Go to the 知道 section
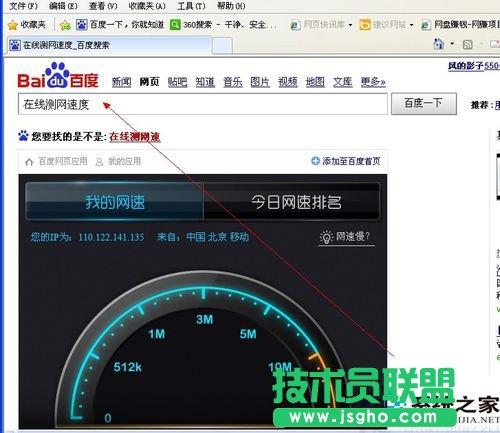This screenshot has width=500, height=433. click(x=205, y=82)
